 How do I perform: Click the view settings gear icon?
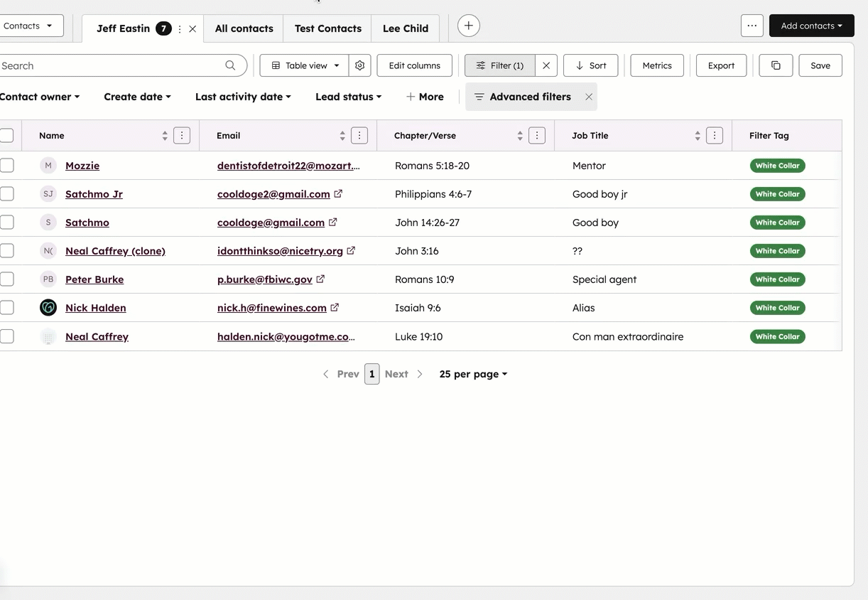click(x=359, y=65)
